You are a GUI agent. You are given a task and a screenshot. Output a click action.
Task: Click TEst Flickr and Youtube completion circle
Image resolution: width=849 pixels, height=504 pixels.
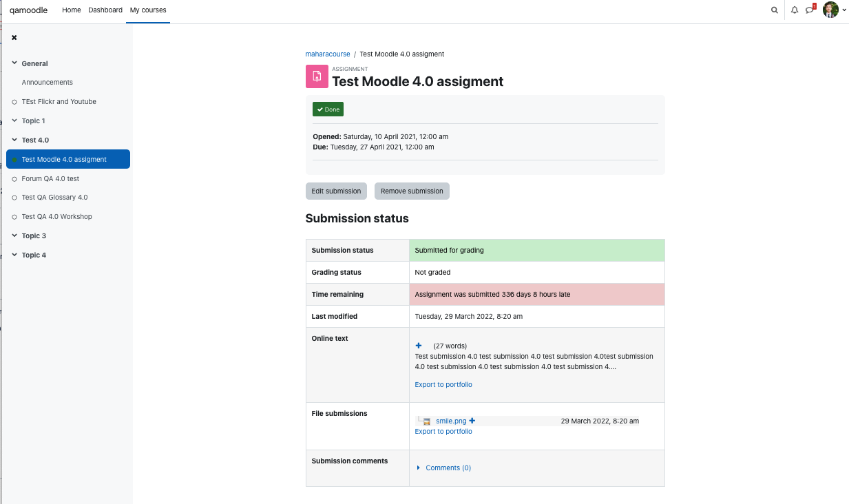(14, 102)
